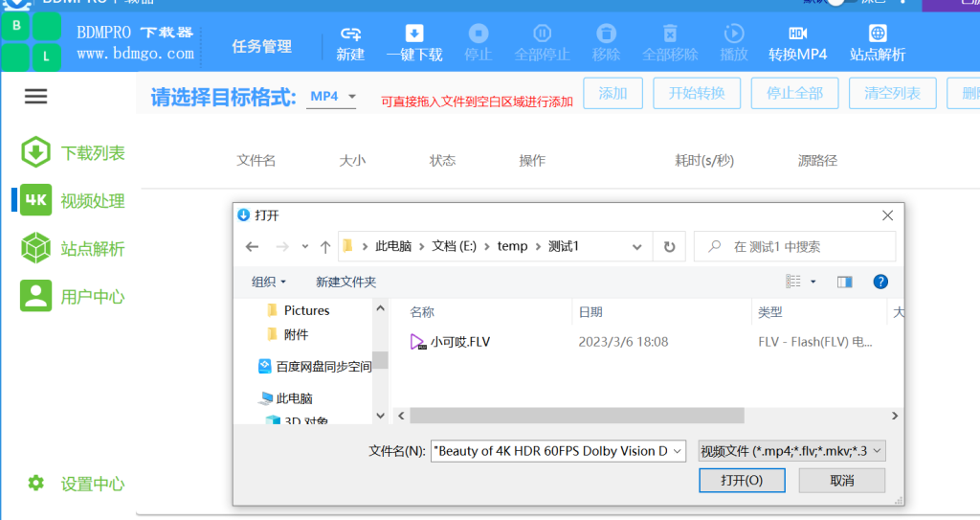
Task: Open the MP4 target format dropdown
Action: [331, 97]
